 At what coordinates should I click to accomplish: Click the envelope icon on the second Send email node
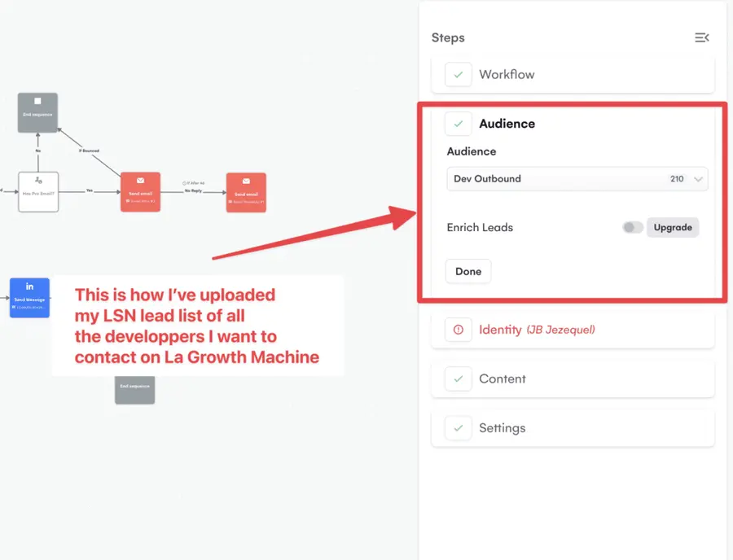coord(245,181)
